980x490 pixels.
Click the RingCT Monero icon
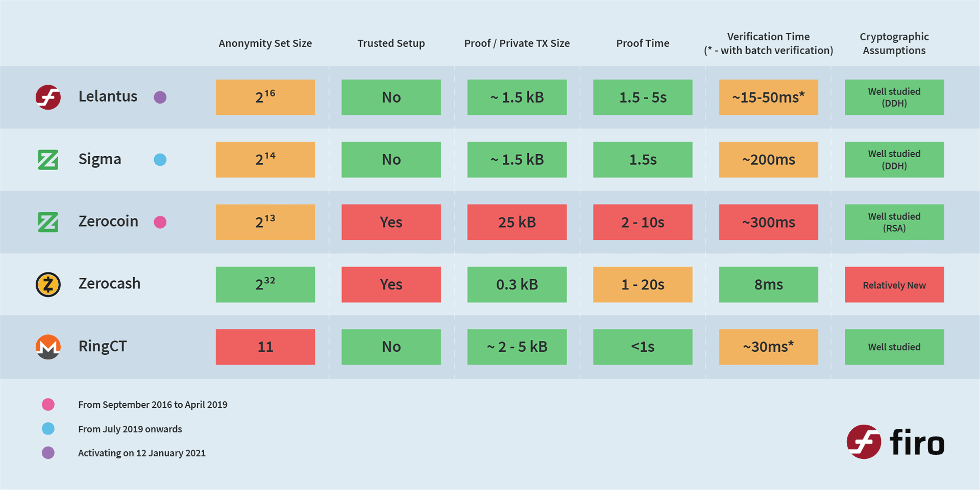[48, 347]
